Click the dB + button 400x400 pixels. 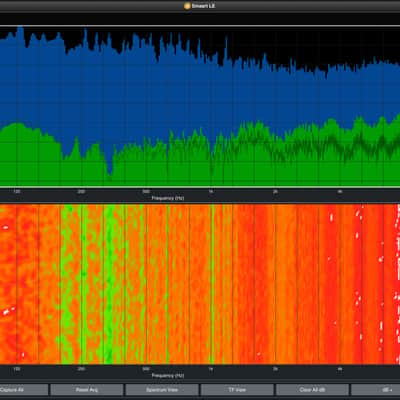tap(376, 390)
